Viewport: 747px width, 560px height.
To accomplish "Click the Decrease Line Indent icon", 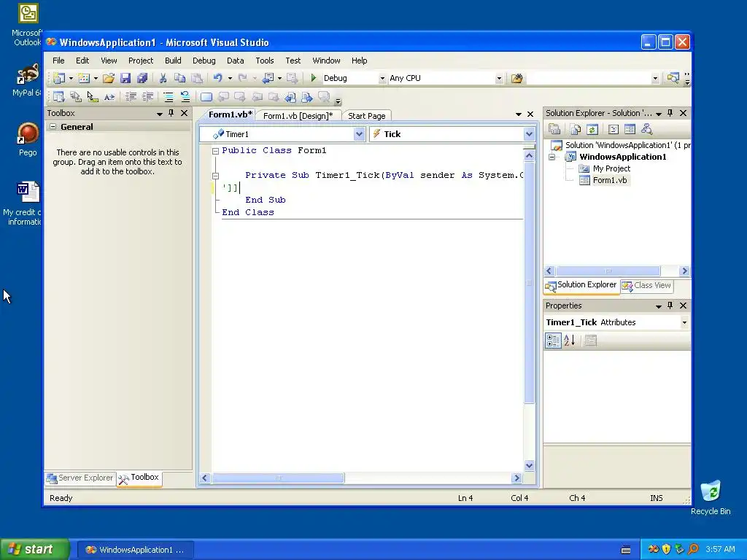I will coord(131,97).
